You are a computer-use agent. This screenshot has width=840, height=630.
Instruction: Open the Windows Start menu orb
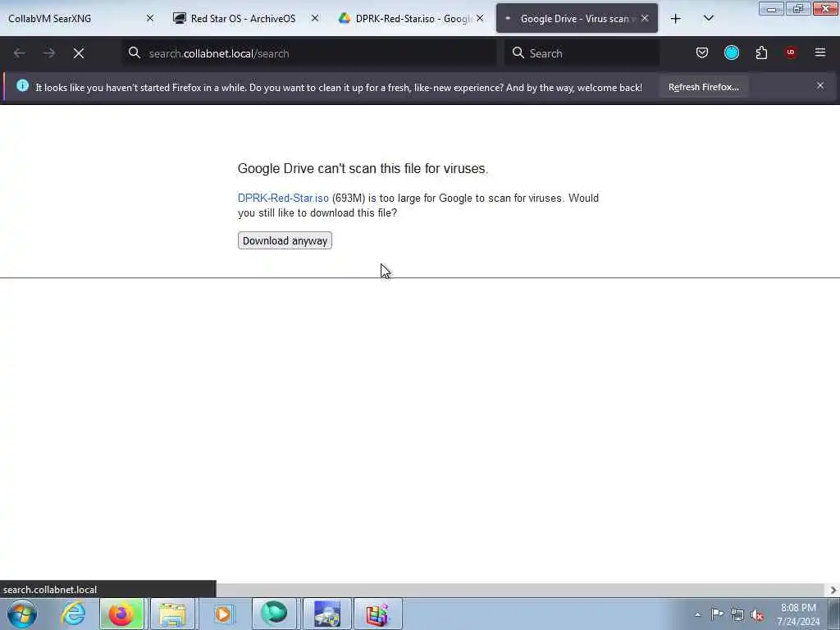pyautogui.click(x=22, y=614)
